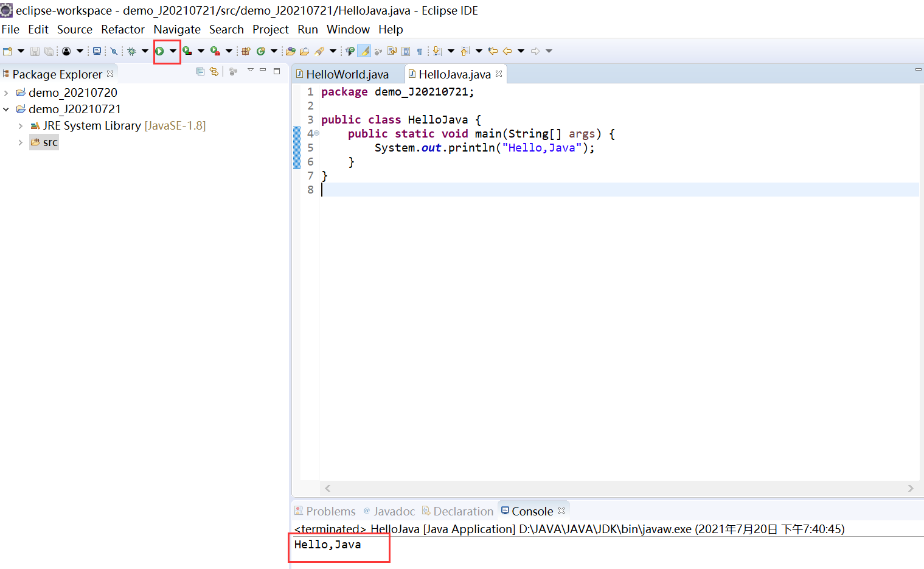Toggle Show Whitespace Characters pilcrow icon
Image resolution: width=924 pixels, height=569 pixels.
click(x=420, y=51)
